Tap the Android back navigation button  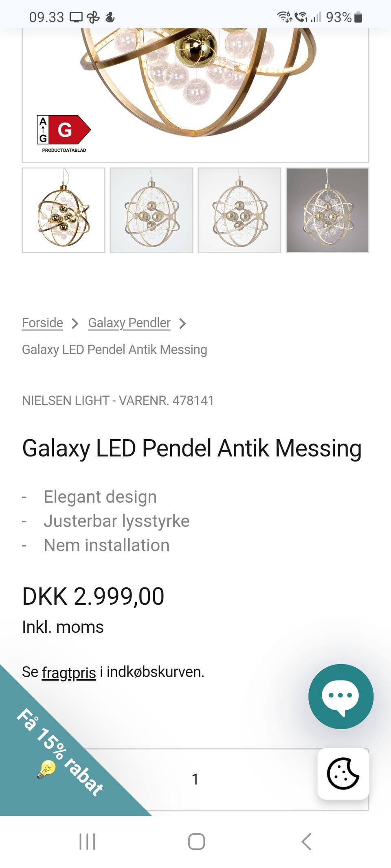pyautogui.click(x=306, y=841)
